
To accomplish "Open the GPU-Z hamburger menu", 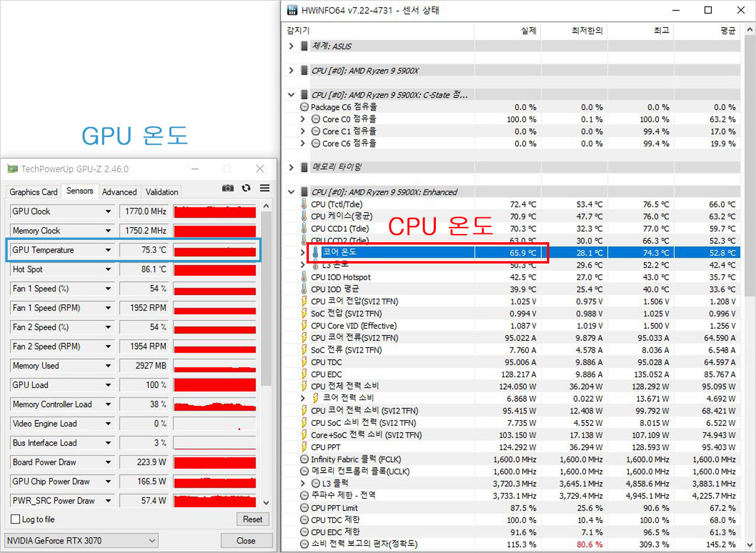I will coord(265,188).
